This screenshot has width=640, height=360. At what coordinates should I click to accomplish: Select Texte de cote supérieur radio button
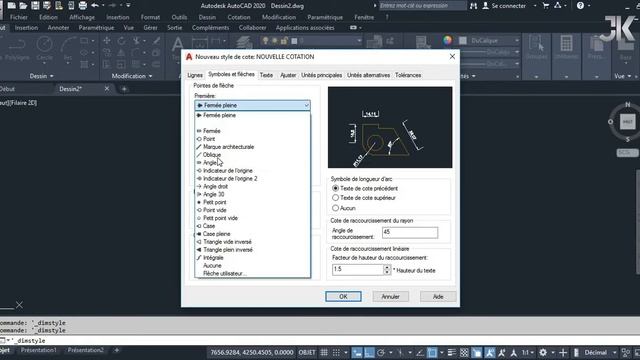(x=336, y=198)
